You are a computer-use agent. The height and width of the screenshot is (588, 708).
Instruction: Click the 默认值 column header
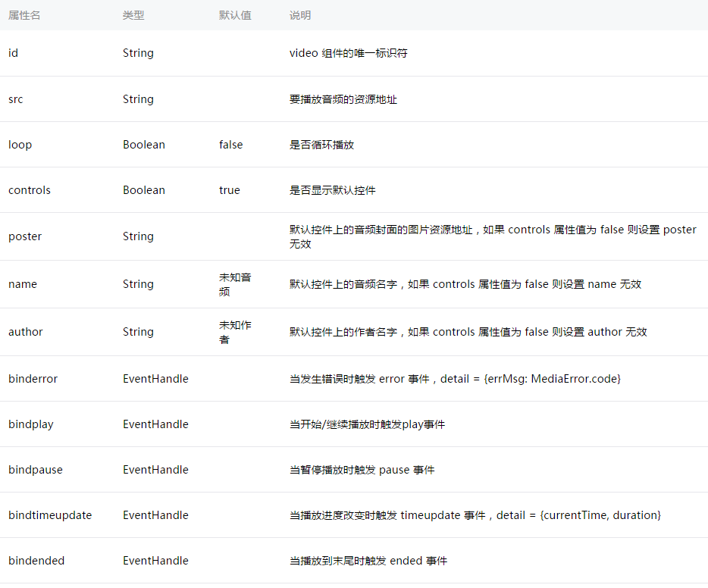235,15
